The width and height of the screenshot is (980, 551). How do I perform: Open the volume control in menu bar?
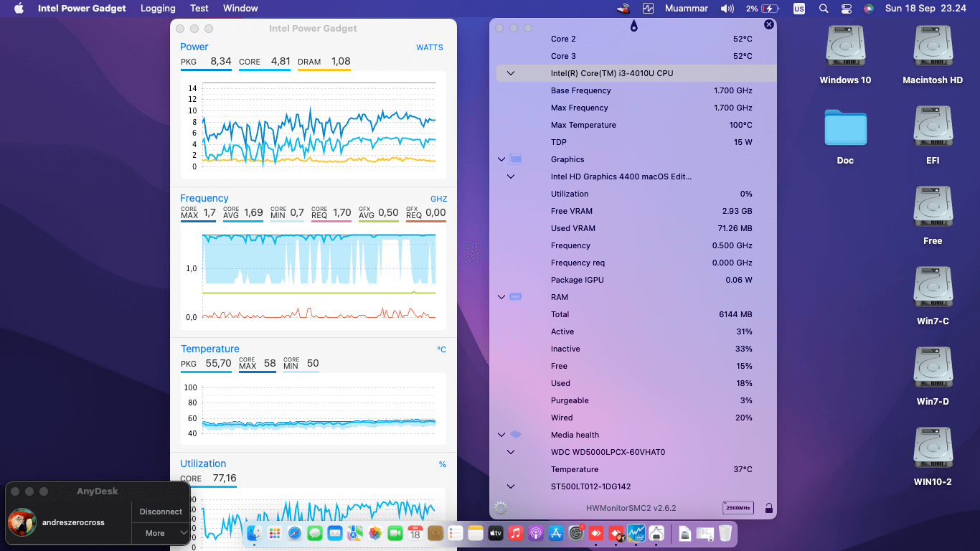point(727,9)
